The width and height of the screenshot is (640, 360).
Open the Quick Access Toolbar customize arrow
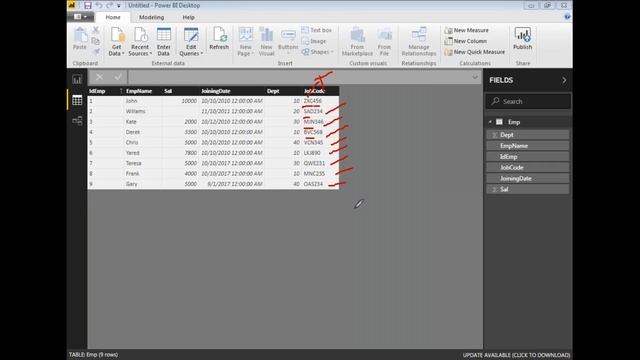click(119, 6)
